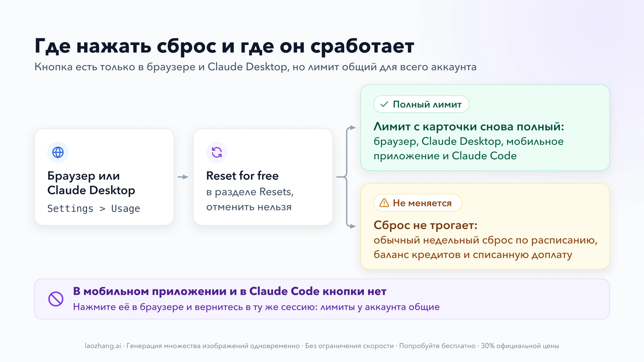Image resolution: width=644 pixels, height=362 pixels.
Task: Click the footer text Попробуйте бесплатно
Action: 437,346
